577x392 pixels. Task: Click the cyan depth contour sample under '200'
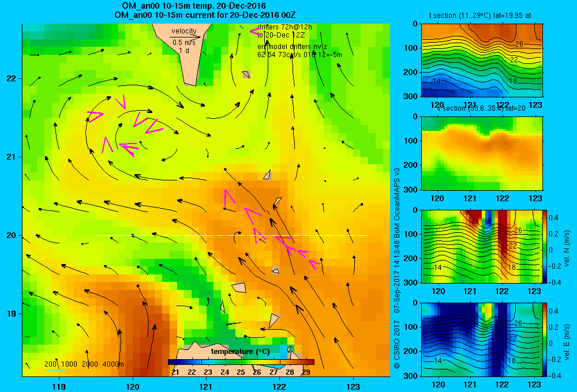tap(55, 370)
